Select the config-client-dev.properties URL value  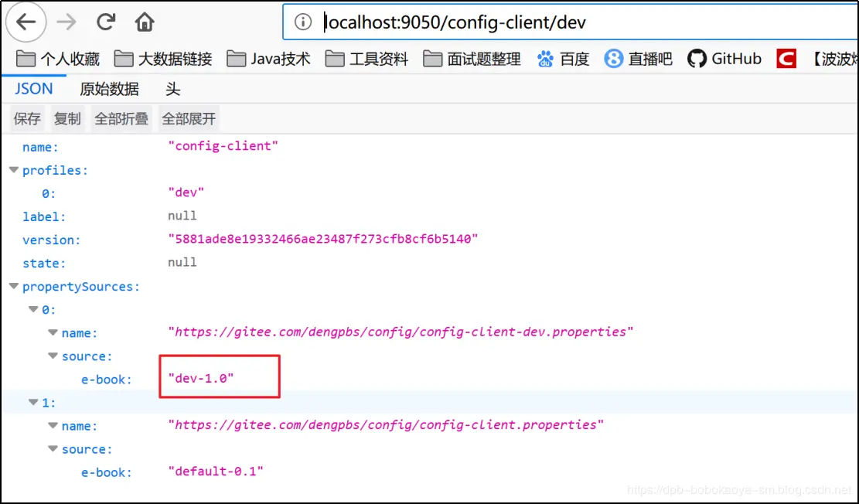click(x=401, y=332)
